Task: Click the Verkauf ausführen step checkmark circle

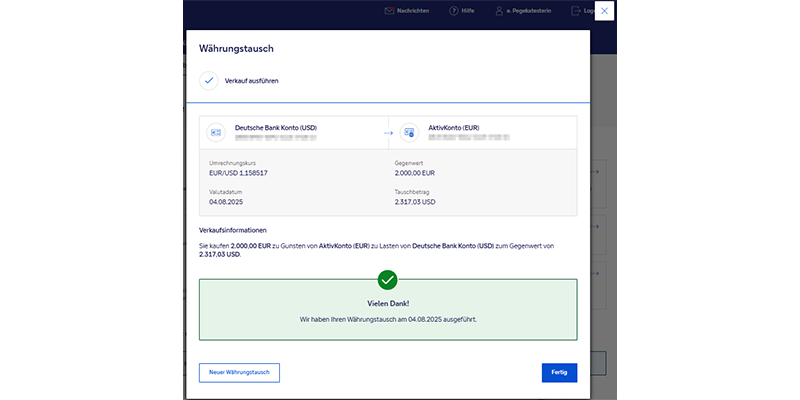Action: coord(208,80)
